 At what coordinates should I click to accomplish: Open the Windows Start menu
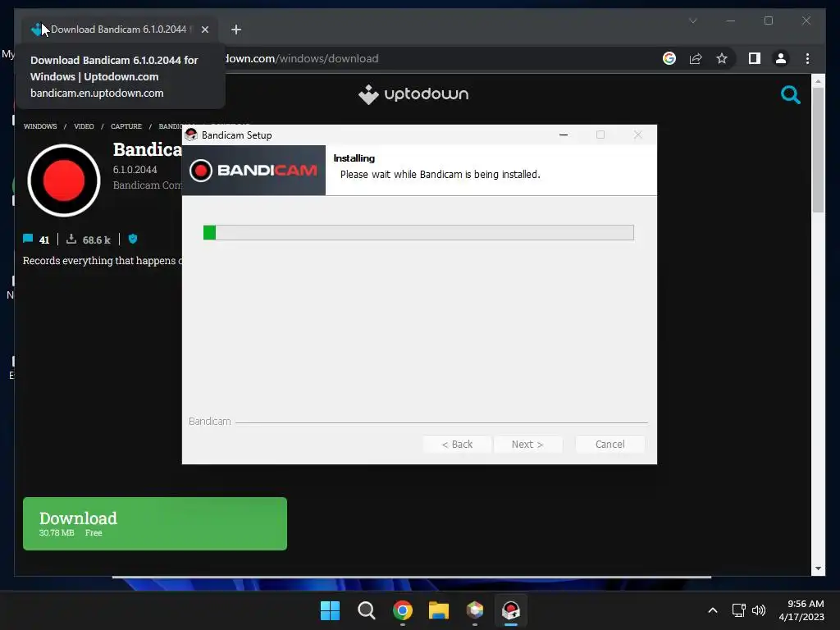click(x=330, y=610)
